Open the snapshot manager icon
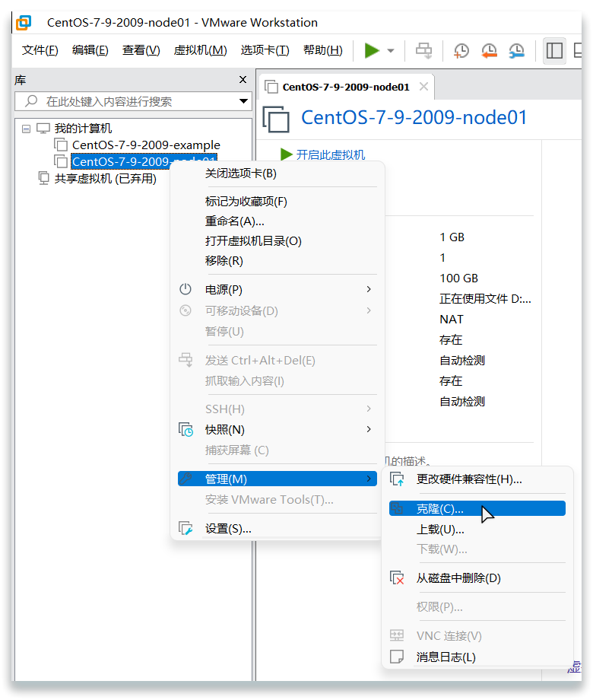This screenshot has height=700, width=593. pyautogui.click(x=516, y=50)
